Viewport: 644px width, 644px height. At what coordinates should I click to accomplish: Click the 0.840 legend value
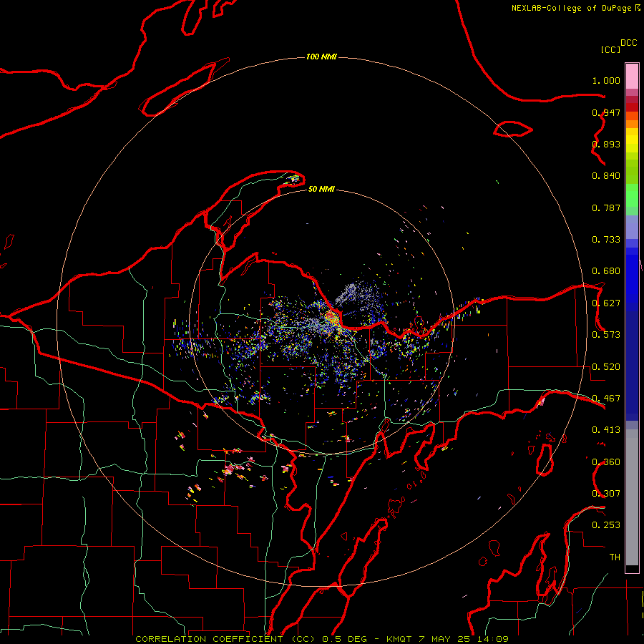[x=606, y=176]
